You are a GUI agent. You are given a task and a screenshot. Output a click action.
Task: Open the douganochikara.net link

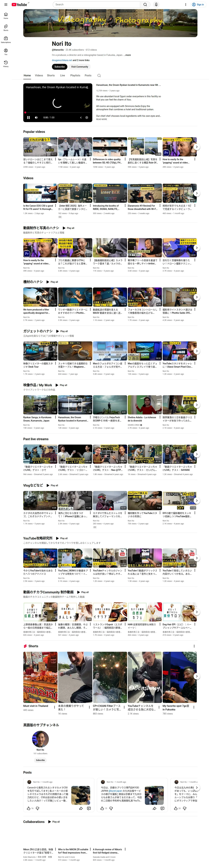pyautogui.click(x=62, y=60)
